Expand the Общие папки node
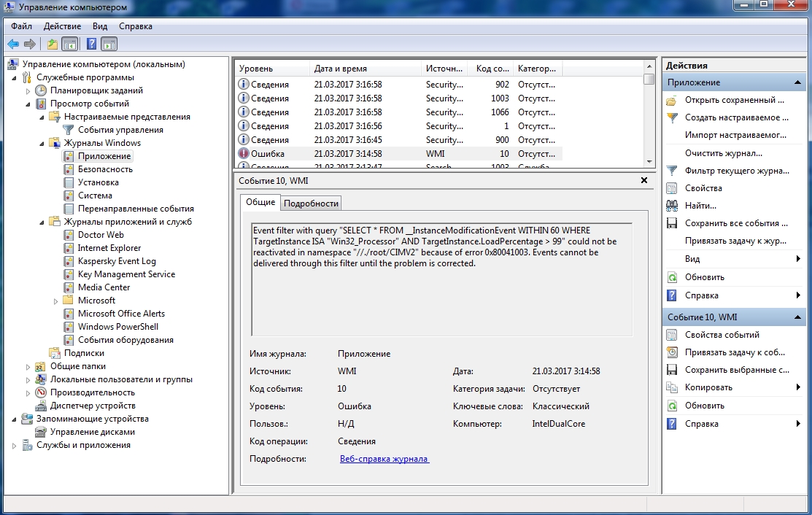The height and width of the screenshot is (515, 812). pyautogui.click(x=28, y=366)
